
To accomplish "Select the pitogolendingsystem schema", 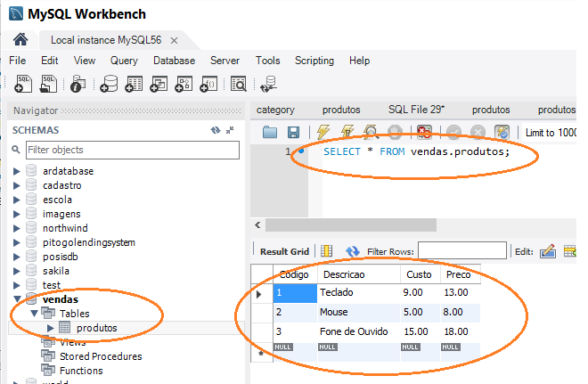I will [88, 242].
